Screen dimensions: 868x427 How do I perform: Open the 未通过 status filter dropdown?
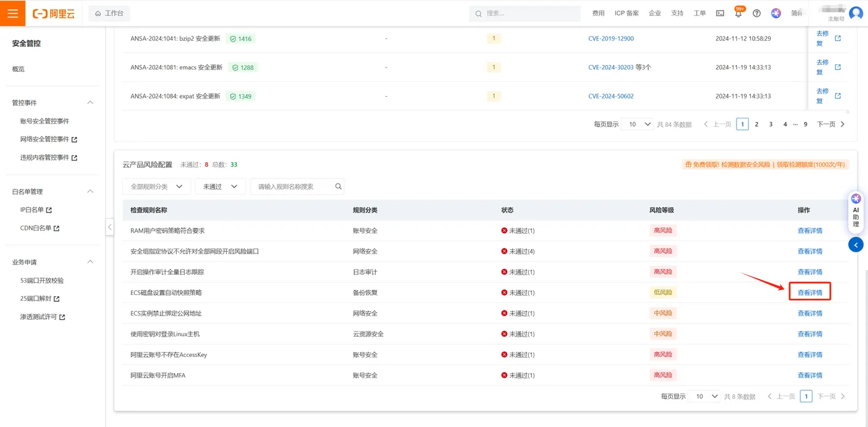(x=220, y=187)
